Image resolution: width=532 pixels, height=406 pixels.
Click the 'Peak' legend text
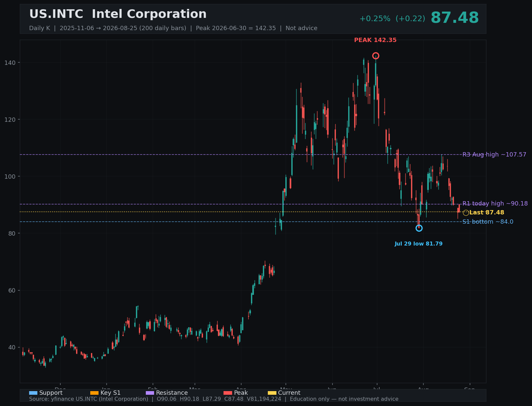coord(241,393)
